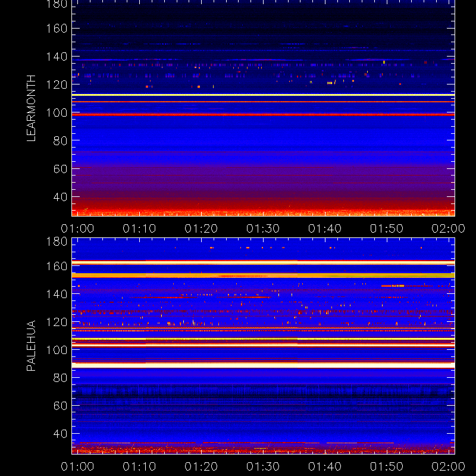Choose the 01:30 time label under PALEHUA plot
476x476 pixels.
click(x=263, y=466)
